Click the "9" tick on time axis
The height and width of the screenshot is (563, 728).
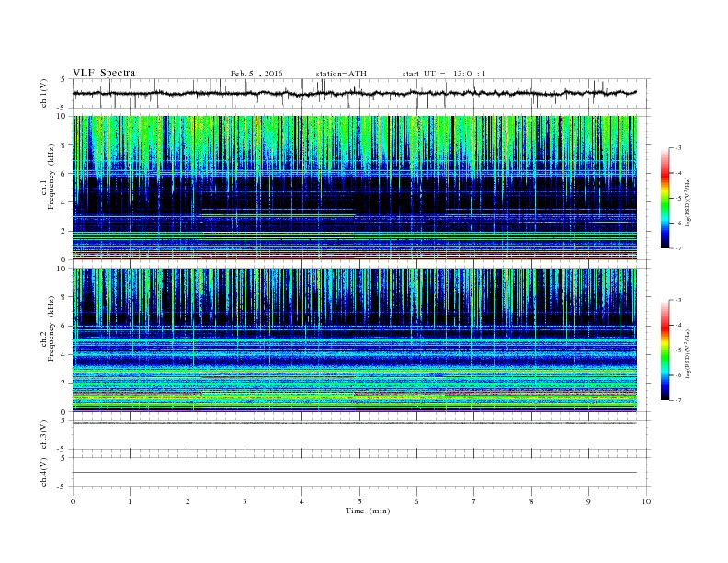[588, 501]
